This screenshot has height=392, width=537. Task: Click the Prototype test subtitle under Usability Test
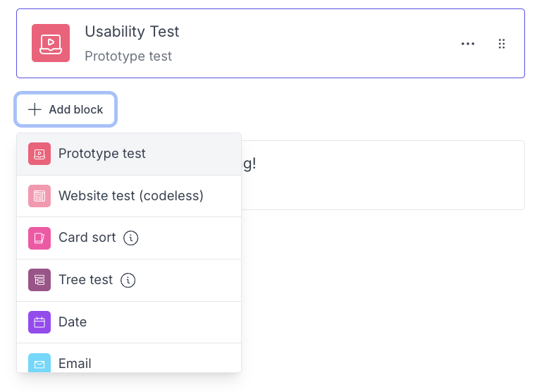(x=128, y=56)
